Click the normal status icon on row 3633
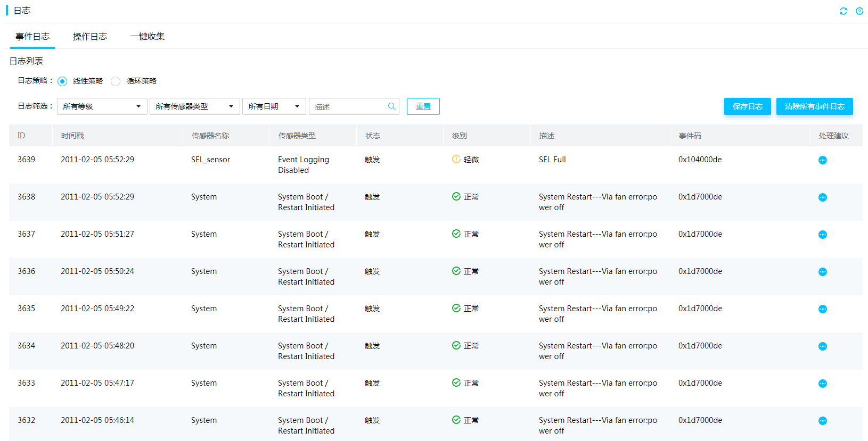Image resolution: width=868 pixels, height=441 pixels. pyautogui.click(x=456, y=382)
